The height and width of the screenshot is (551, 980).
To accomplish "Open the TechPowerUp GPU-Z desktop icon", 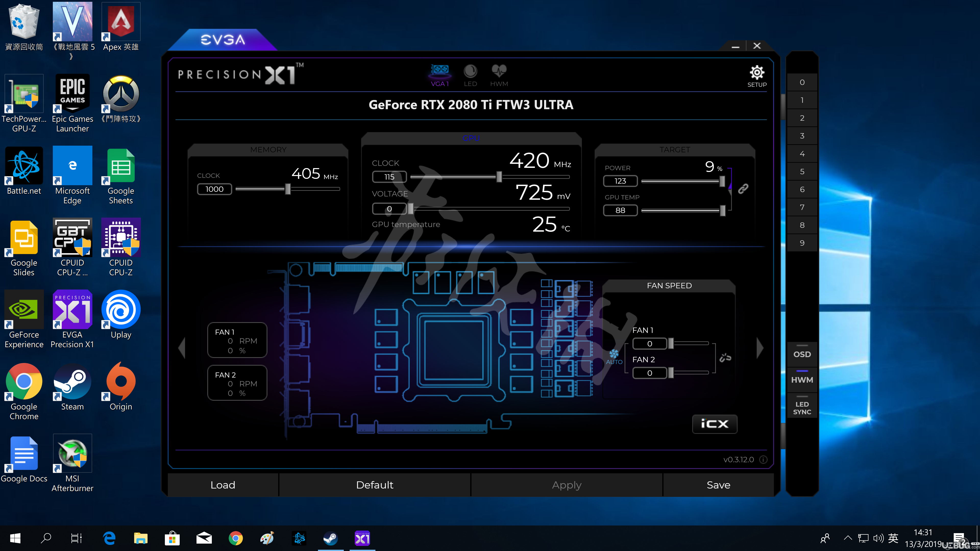I will click(24, 103).
